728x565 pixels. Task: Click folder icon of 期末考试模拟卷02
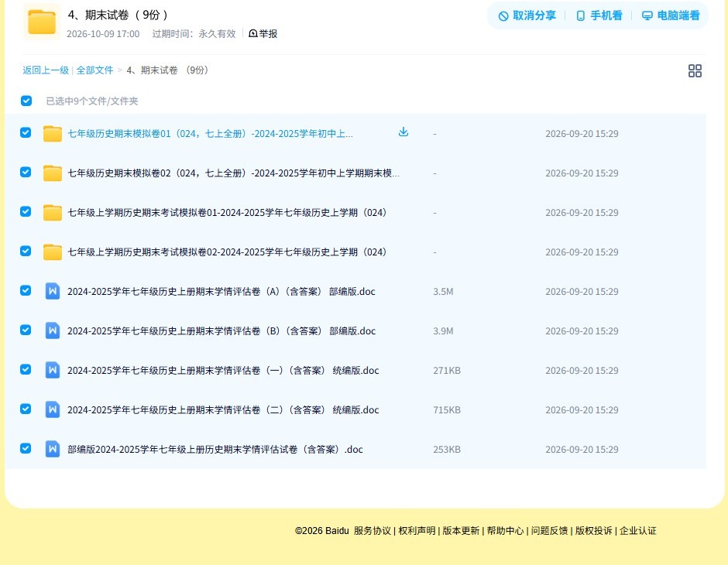pyautogui.click(x=53, y=252)
